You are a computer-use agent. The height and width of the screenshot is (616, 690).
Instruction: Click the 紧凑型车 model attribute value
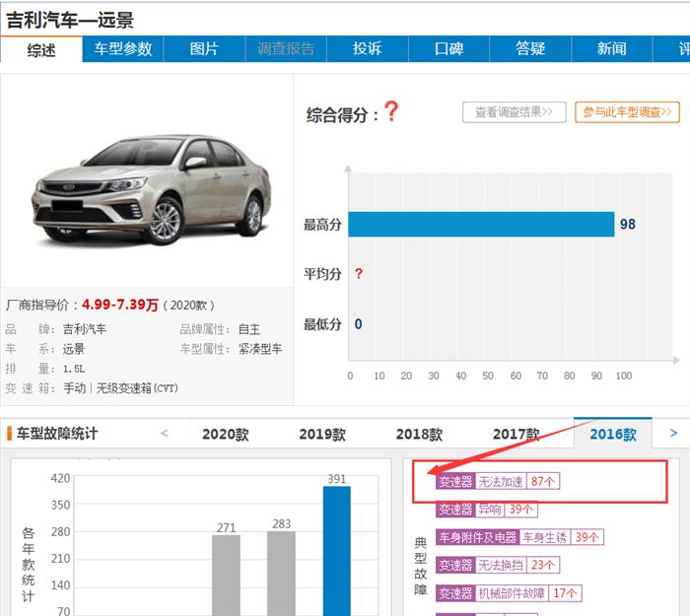[260, 349]
